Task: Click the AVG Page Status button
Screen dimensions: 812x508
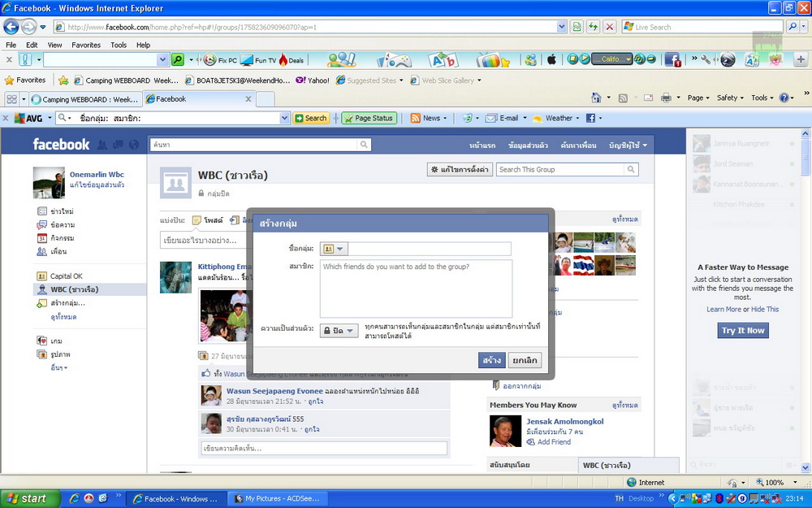Action: click(369, 118)
